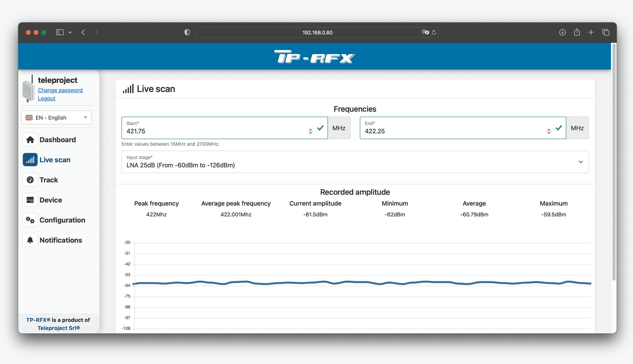Select Live scan menu item label
The height and width of the screenshot is (364, 633).
tap(55, 160)
